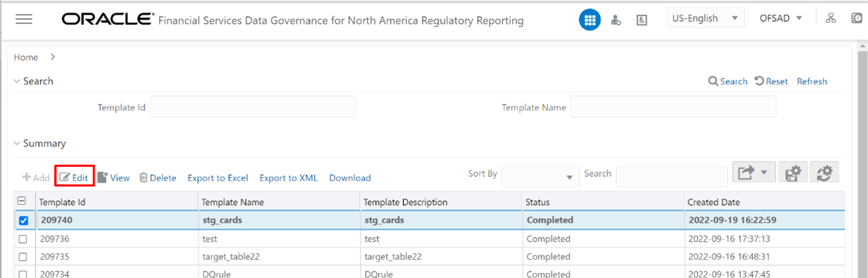Click the Reset button
This screenshot has height=278, width=868.
[x=771, y=81]
